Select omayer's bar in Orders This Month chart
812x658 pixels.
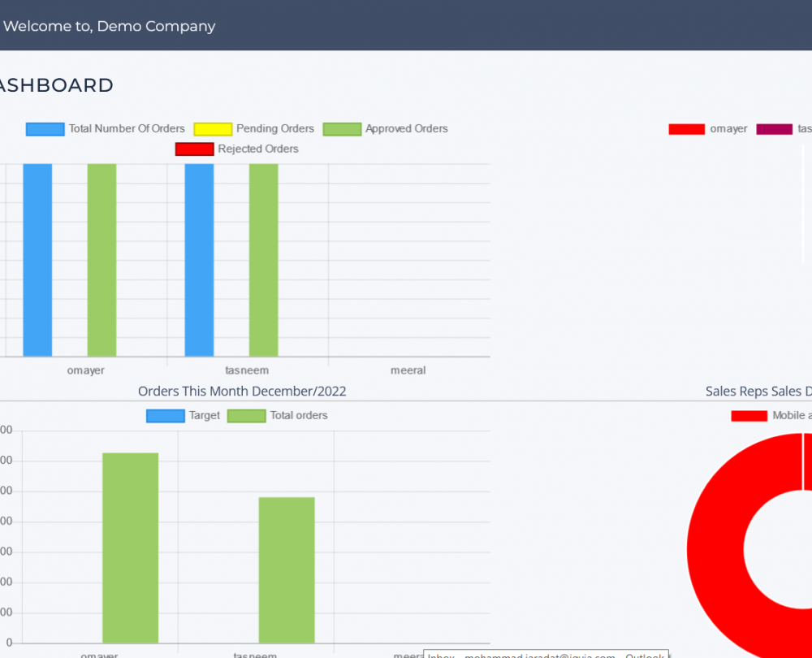coord(130,548)
